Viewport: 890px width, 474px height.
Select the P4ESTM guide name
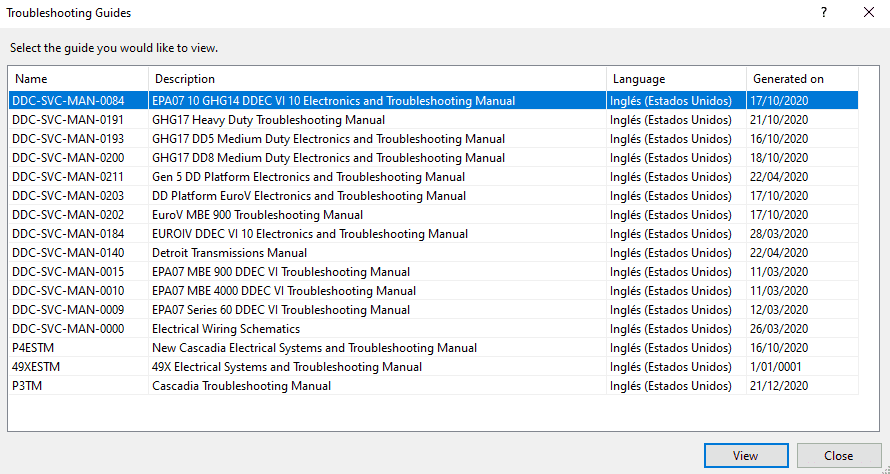[x=33, y=348]
